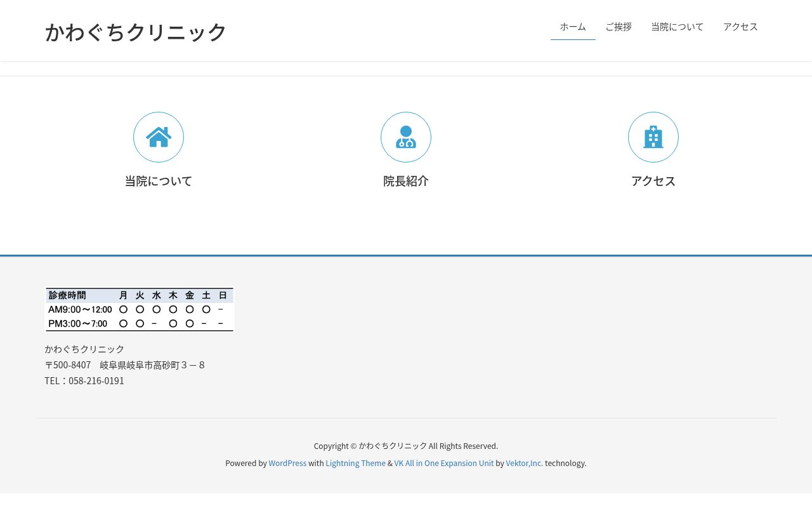Image resolution: width=812 pixels, height=508 pixels.
Task: Click the TEL：058-216-0191 phone number text
Action: click(84, 380)
